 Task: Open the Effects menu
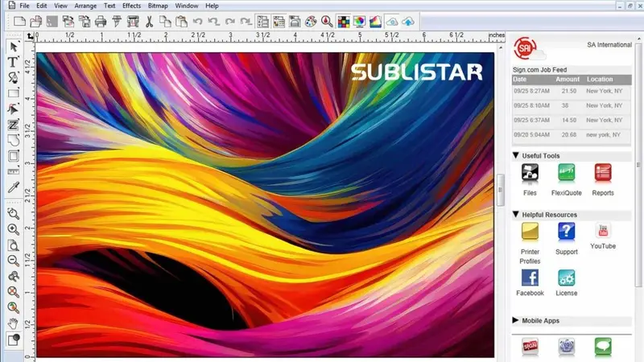tap(131, 6)
